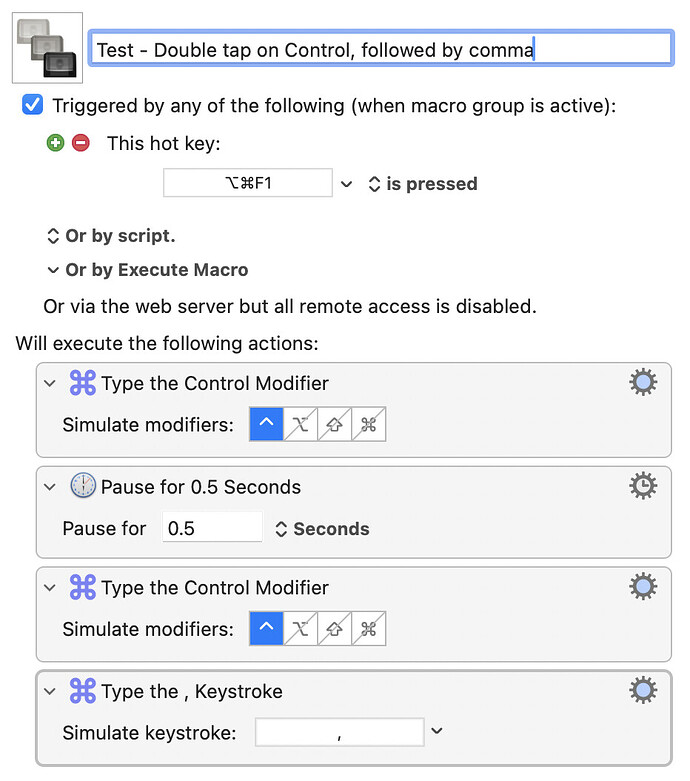Screen dimensions: 690x781
Task: Toggle Control modifier in first Simulate modifiers
Action: [x=267, y=424]
